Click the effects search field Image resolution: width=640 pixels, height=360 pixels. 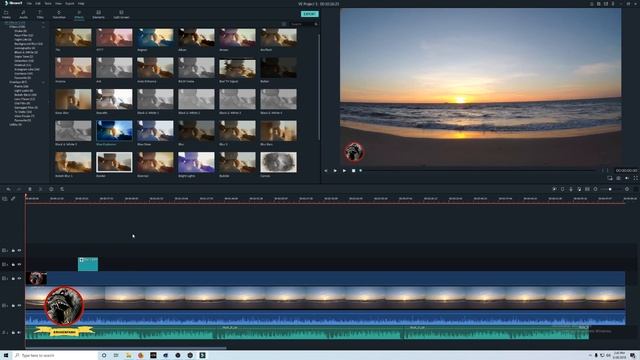point(301,24)
